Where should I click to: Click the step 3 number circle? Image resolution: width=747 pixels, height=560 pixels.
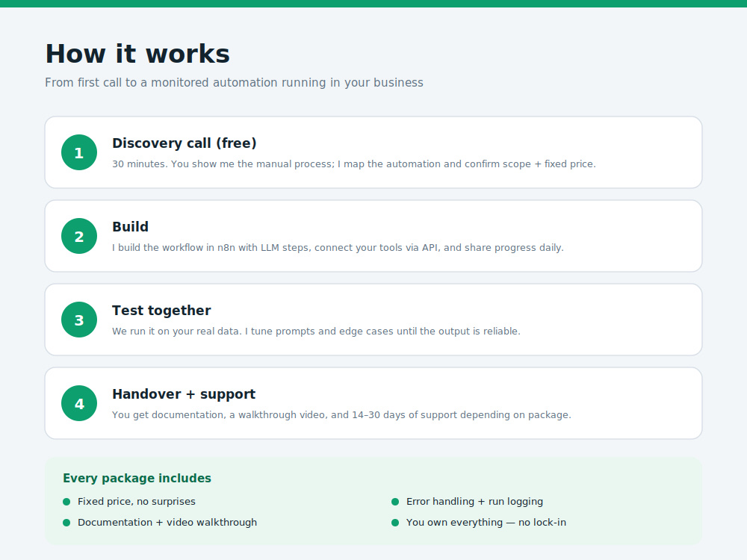79,320
